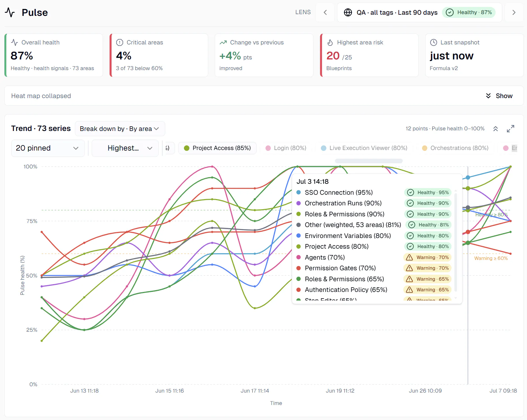Viewport: 527px width, 420px height.
Task: Open the Critical areas 4% card
Action: click(x=159, y=55)
